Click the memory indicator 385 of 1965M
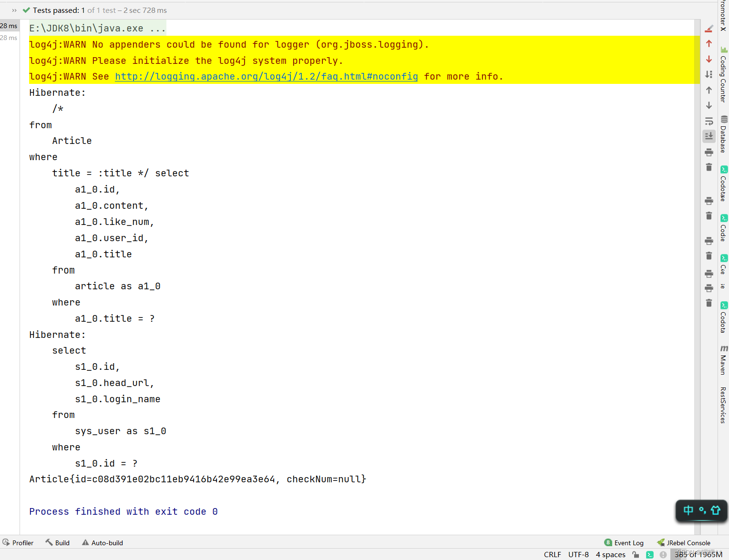This screenshot has height=560, width=729. [x=698, y=555]
